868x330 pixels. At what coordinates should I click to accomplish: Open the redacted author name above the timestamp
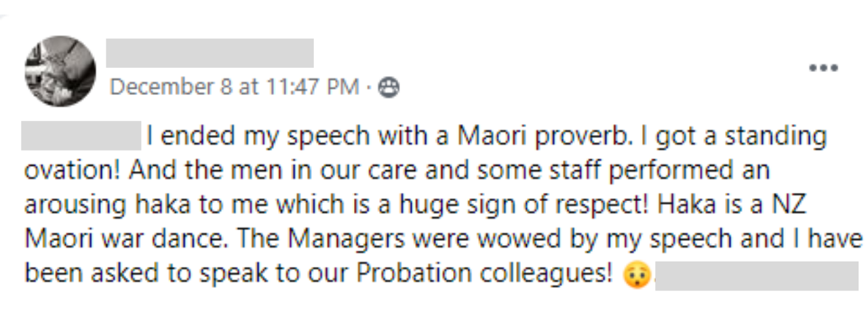[x=210, y=53]
